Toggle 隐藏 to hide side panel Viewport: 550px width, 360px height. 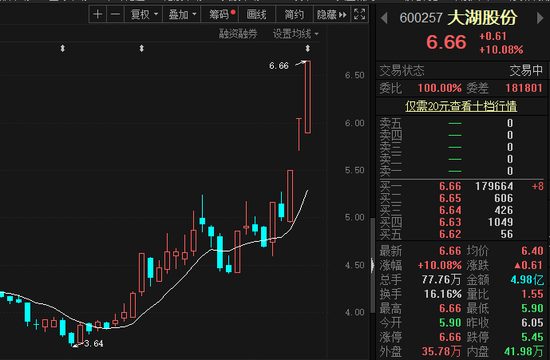point(331,14)
